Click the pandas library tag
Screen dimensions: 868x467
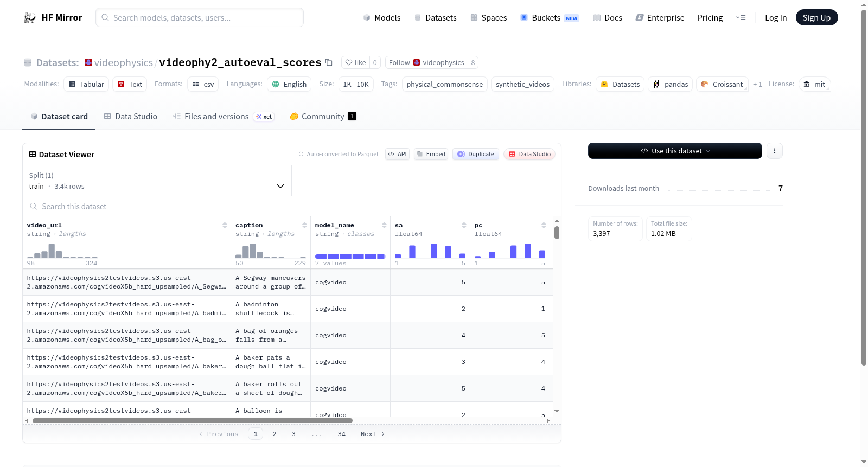tap(670, 84)
